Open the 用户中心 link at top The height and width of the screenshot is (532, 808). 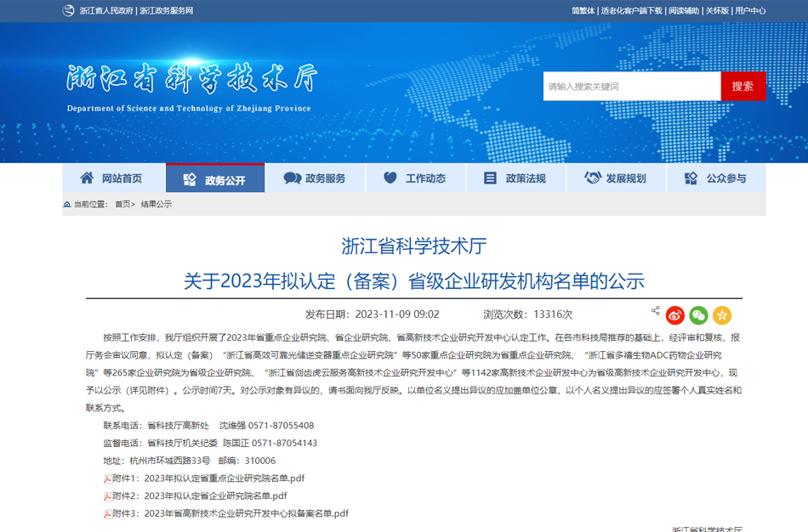(x=750, y=11)
